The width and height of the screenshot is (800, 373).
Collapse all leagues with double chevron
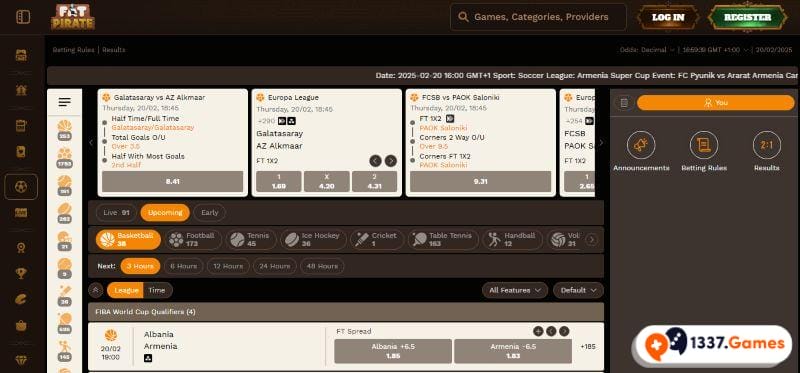95,290
